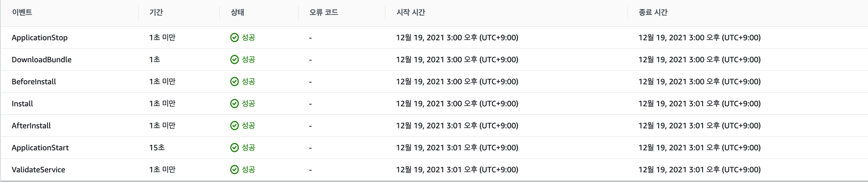Select the 이벤트 column header
Image resolution: width=868 pixels, height=182 pixels.
(22, 12)
